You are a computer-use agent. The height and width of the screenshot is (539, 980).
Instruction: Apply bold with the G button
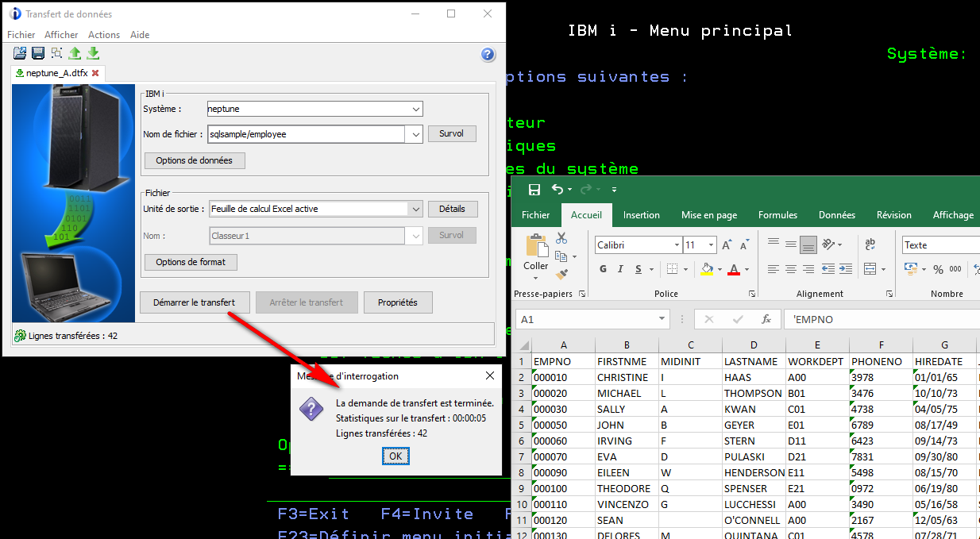604,269
